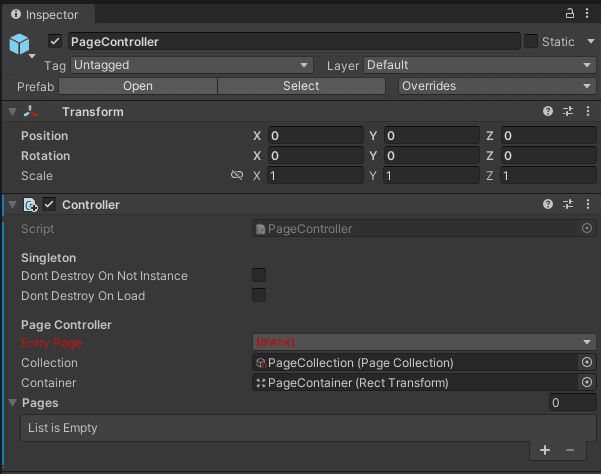601x474 pixels.
Task: Open Controller component presets icon
Action: pyautogui.click(x=568, y=204)
